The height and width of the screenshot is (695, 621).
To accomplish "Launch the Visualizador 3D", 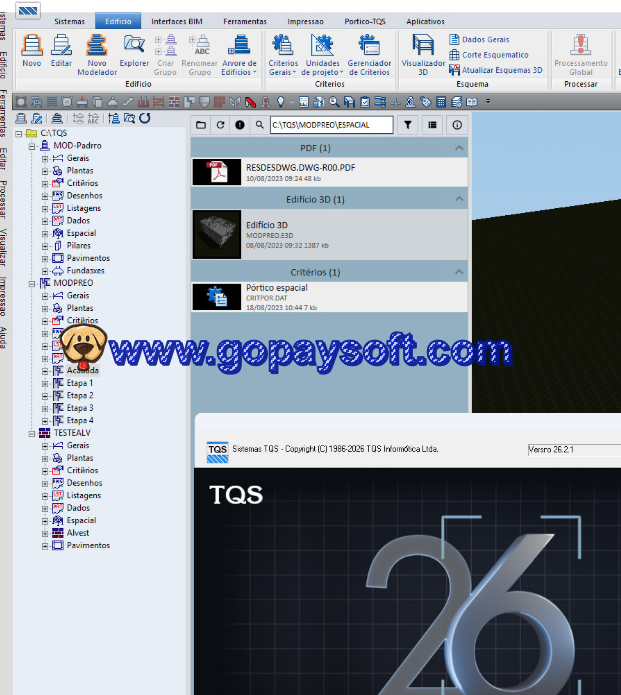I will 423,49.
